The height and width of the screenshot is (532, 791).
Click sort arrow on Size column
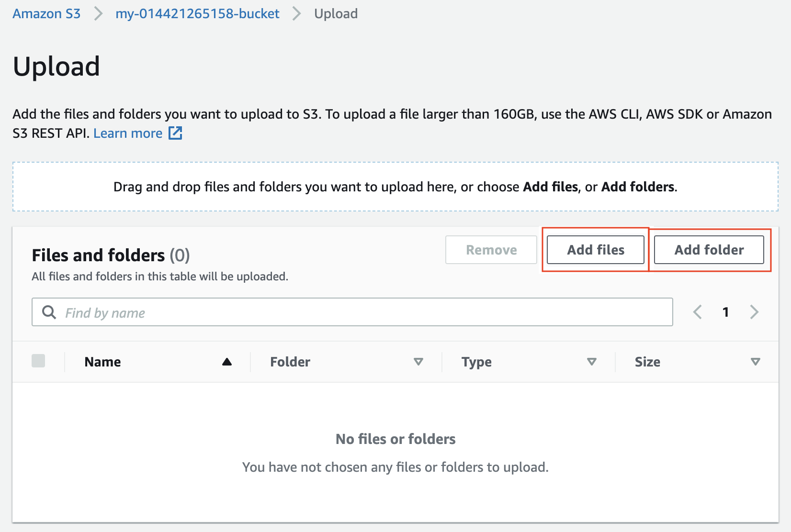[x=756, y=362]
